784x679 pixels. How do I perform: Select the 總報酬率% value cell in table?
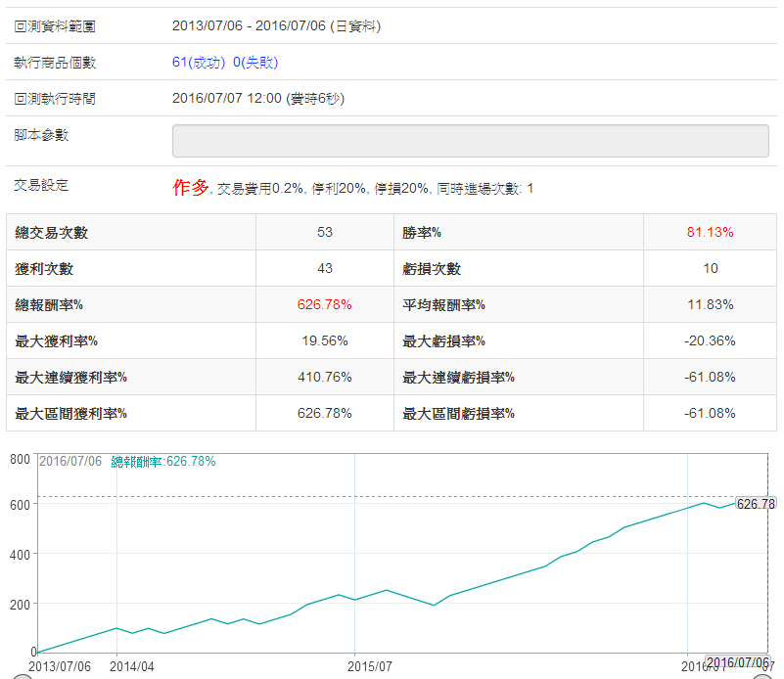coord(324,304)
